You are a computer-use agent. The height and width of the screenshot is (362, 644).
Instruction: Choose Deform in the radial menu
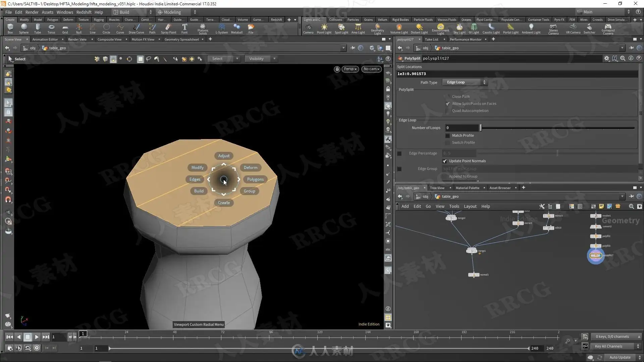(250, 168)
